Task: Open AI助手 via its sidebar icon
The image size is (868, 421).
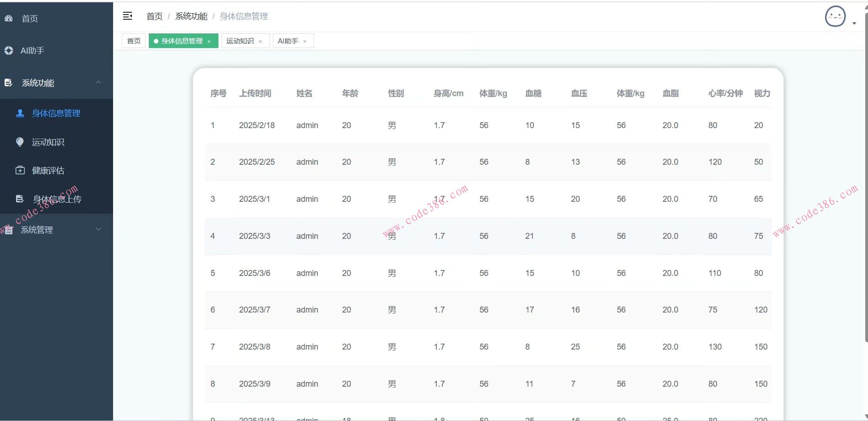Action: [8, 50]
